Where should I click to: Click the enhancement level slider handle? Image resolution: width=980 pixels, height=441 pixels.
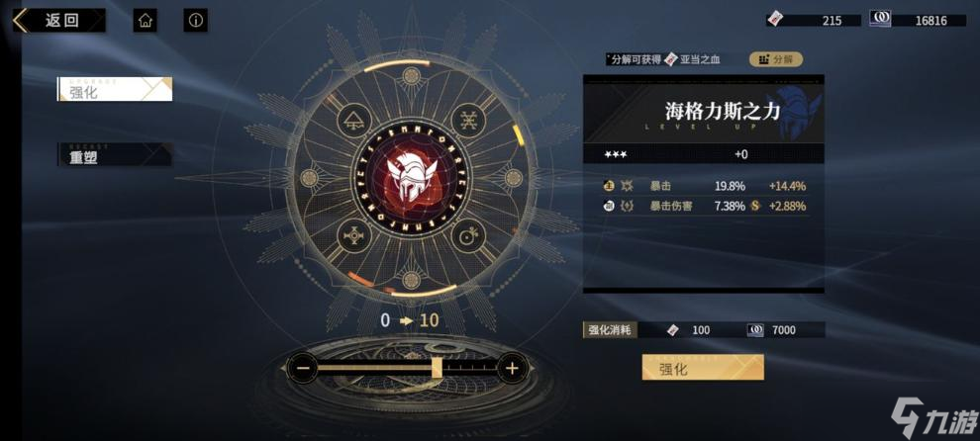(437, 367)
